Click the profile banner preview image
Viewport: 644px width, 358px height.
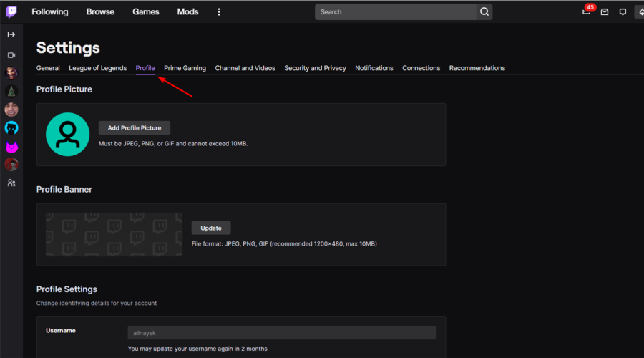coord(114,234)
